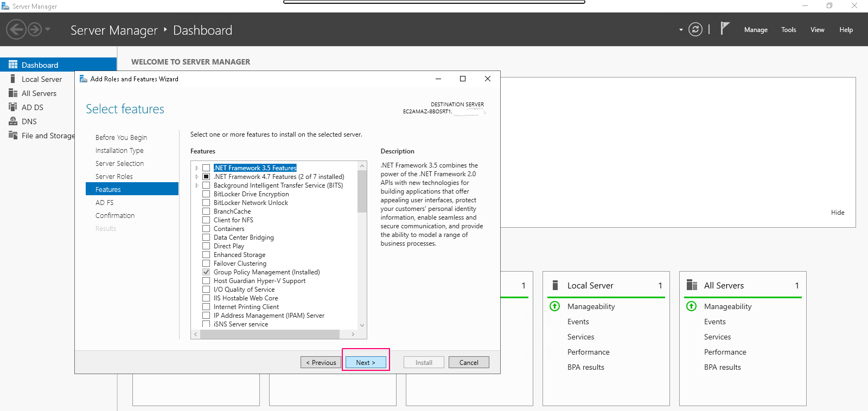
Task: Open the Notifications flag icon
Action: coord(725,28)
